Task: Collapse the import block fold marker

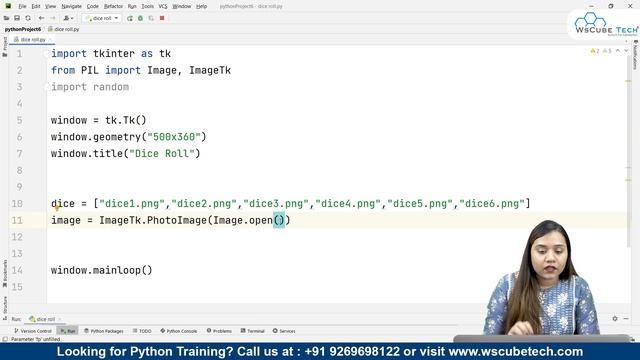Action: click(47, 53)
